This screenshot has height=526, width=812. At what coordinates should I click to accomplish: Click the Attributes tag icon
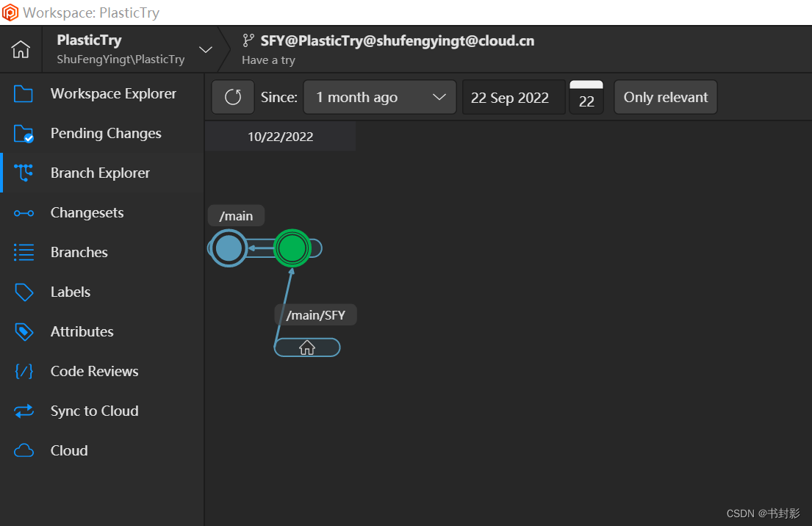pyautogui.click(x=24, y=332)
